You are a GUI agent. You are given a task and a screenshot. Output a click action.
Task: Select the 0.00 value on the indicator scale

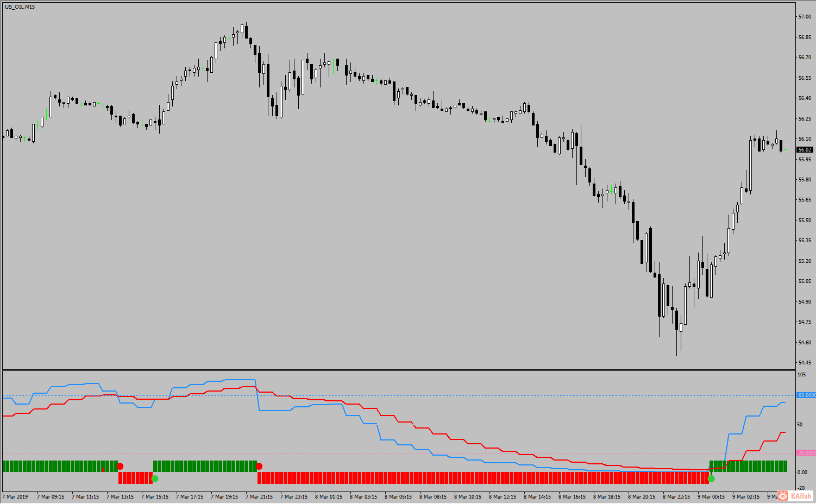(x=802, y=472)
